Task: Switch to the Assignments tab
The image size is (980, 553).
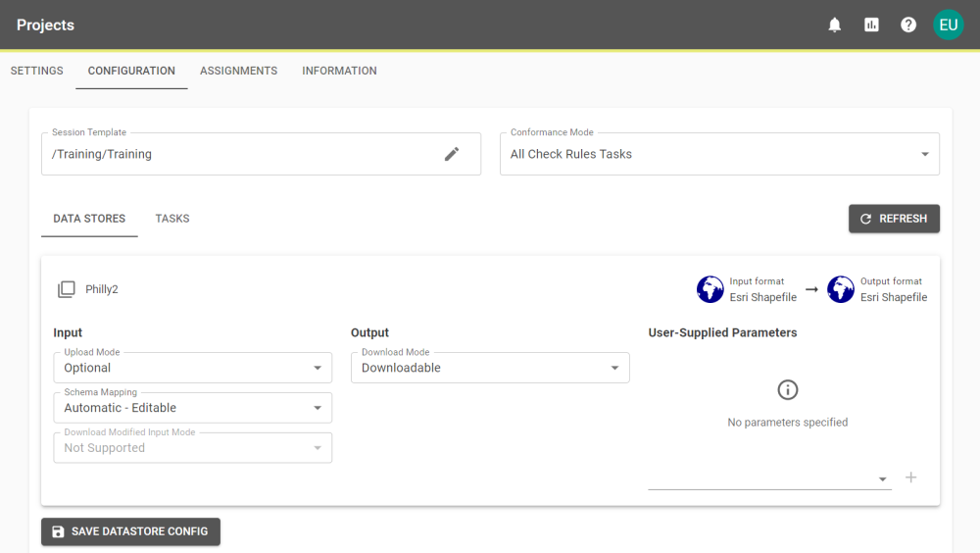Action: tap(238, 71)
